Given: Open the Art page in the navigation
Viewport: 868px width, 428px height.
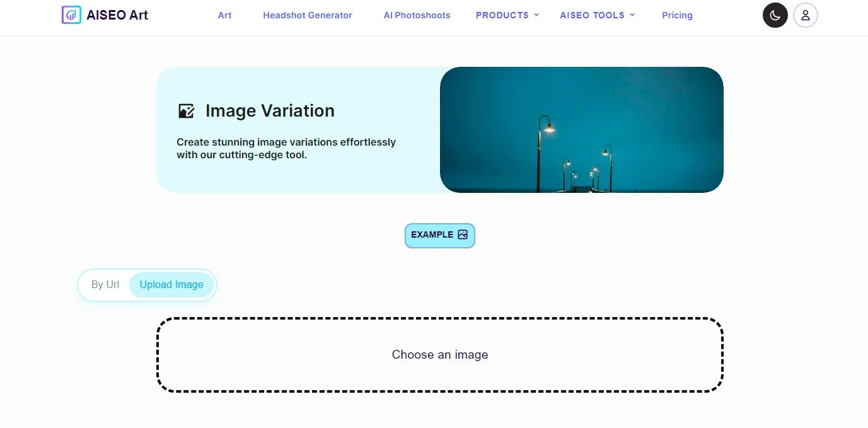Looking at the screenshot, I should 224,15.
